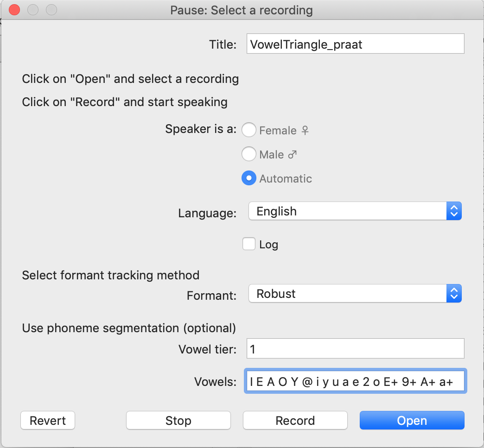This screenshot has width=484, height=448.
Task: Expand the Formant dropdown set to Robust
Action: pyautogui.click(x=348, y=294)
